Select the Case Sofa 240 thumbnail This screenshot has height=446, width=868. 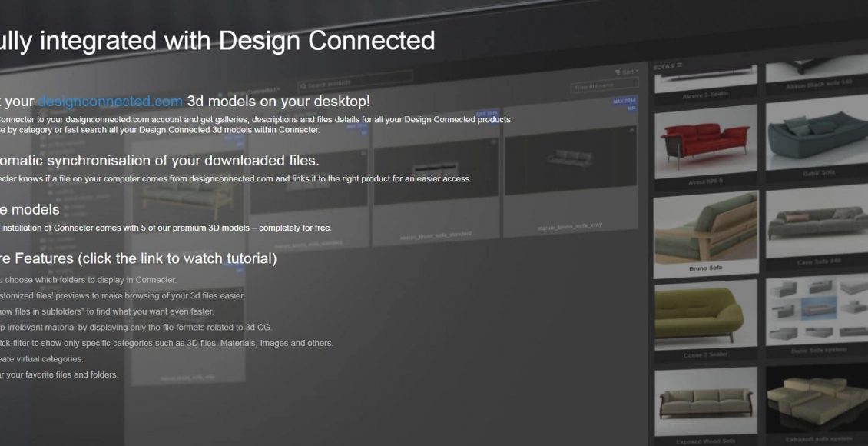click(816, 228)
